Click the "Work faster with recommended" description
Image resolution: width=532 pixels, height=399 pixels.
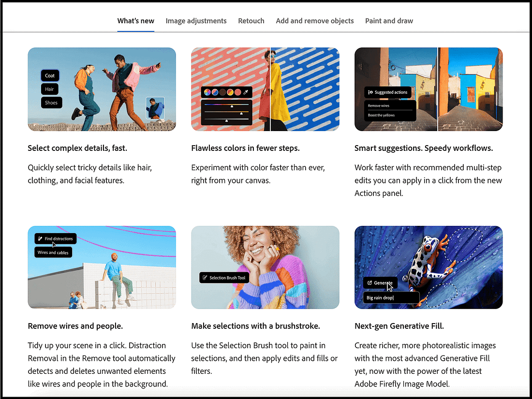(x=428, y=180)
